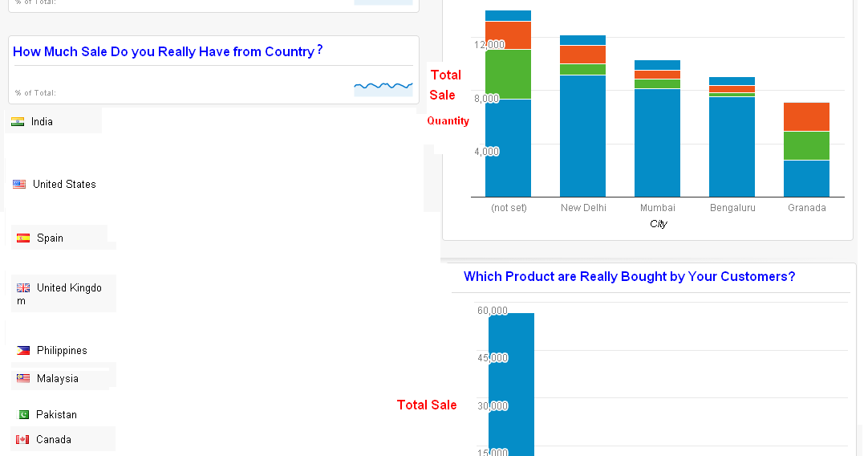Click the Spain flag icon

23,238
